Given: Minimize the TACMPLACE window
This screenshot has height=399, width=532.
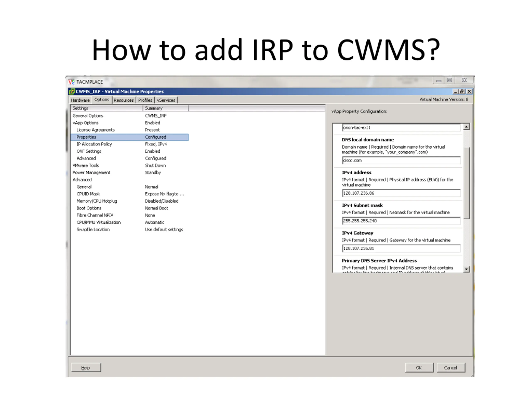Looking at the screenshot, I should coord(439,80).
